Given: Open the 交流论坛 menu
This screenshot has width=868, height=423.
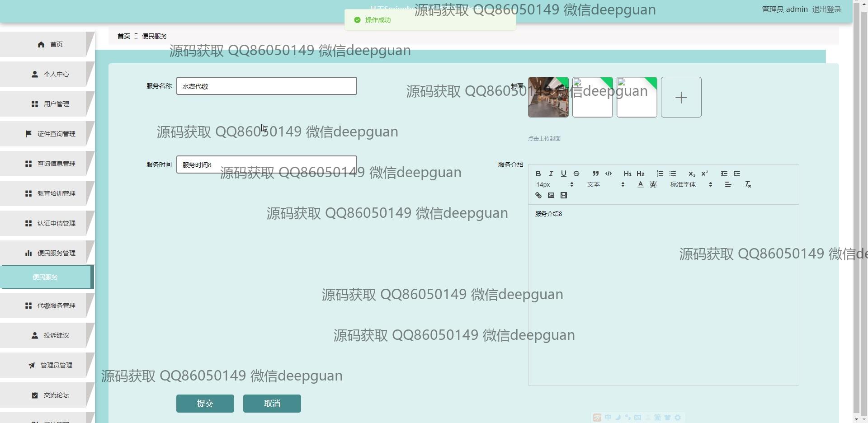Looking at the screenshot, I should [x=47, y=395].
